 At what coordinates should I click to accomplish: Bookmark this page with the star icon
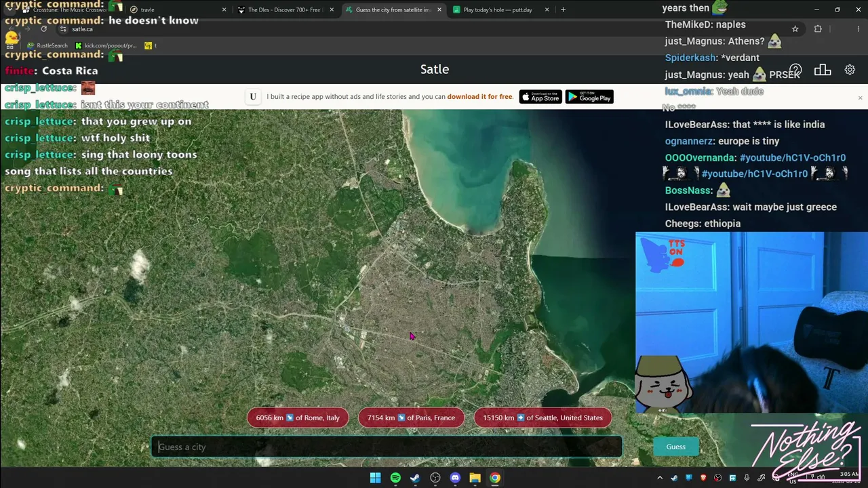pyautogui.click(x=795, y=29)
